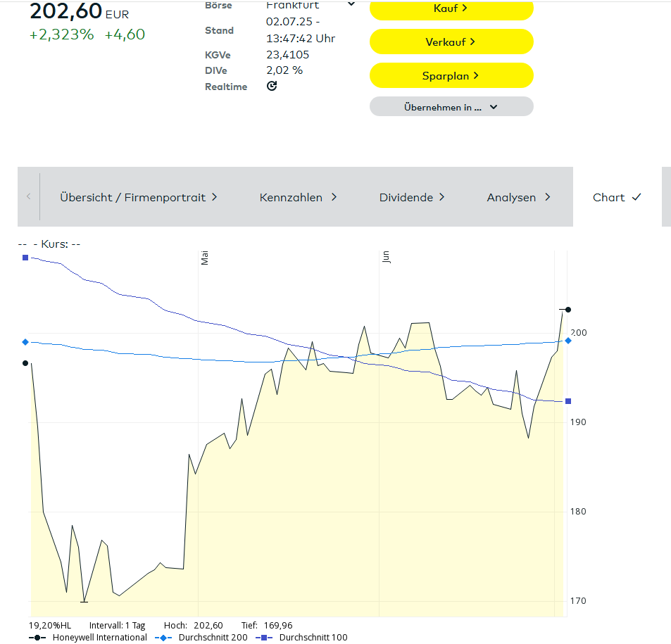Click black dot at latest price point
Viewport: 671px width, 644px height.
pos(568,310)
